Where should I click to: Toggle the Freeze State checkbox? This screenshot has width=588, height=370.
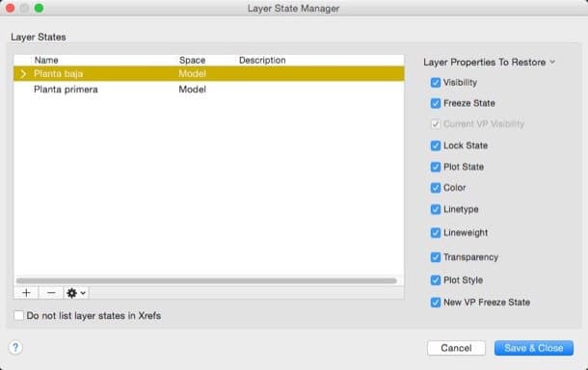pyautogui.click(x=436, y=103)
